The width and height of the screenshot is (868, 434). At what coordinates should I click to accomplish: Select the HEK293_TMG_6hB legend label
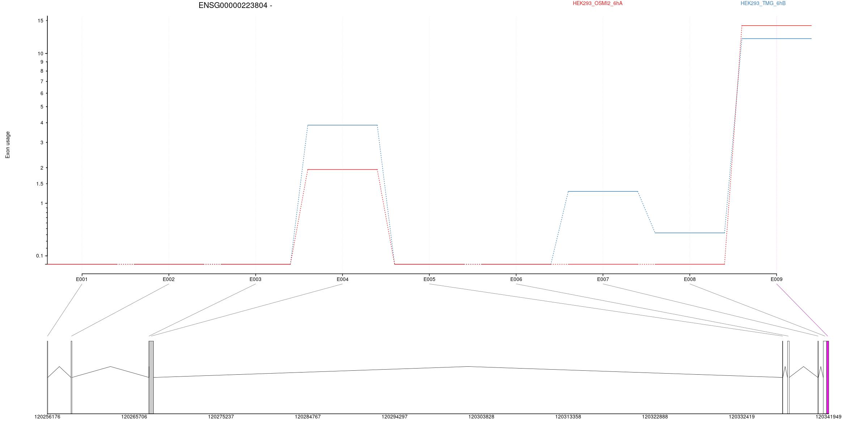point(763,4)
